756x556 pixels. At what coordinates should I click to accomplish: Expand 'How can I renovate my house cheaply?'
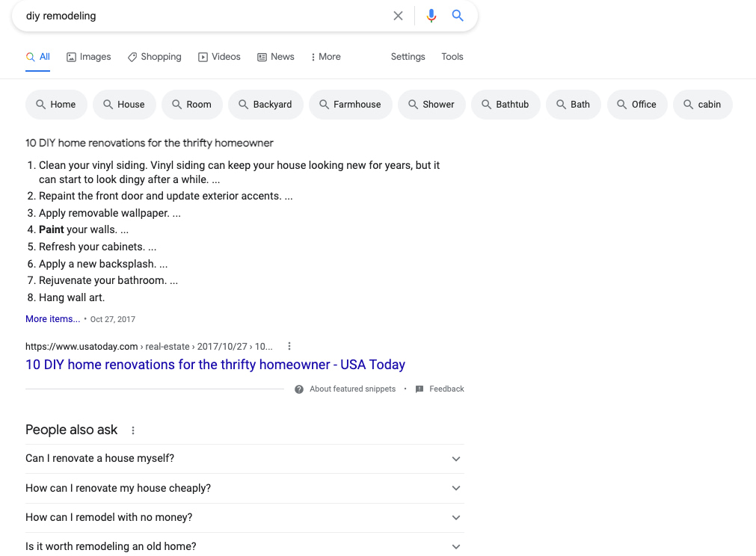click(455, 488)
